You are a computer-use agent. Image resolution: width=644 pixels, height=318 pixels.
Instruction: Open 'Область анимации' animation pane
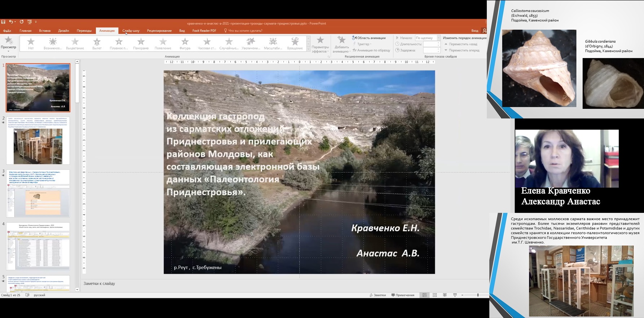pos(369,38)
